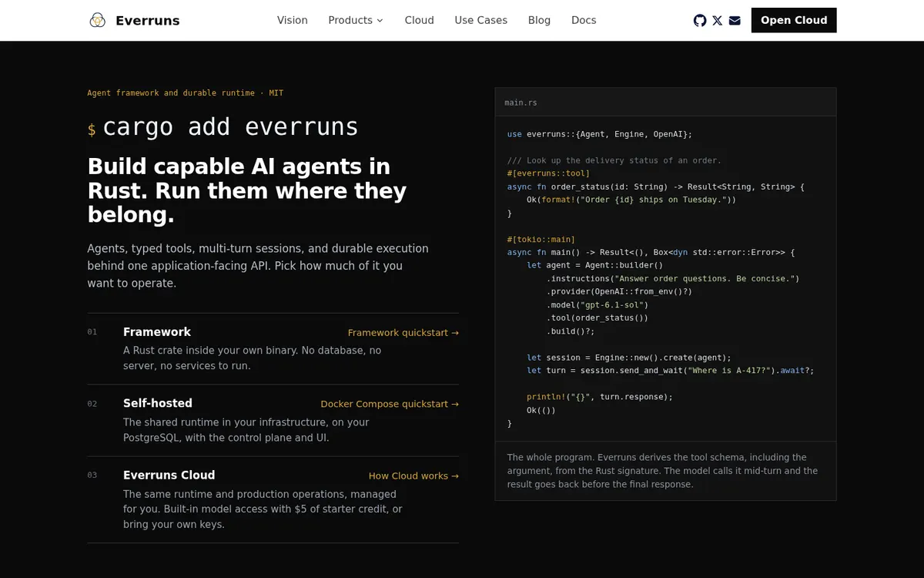The height and width of the screenshot is (578, 924).
Task: Open the Use Cases page
Action: click(x=481, y=20)
